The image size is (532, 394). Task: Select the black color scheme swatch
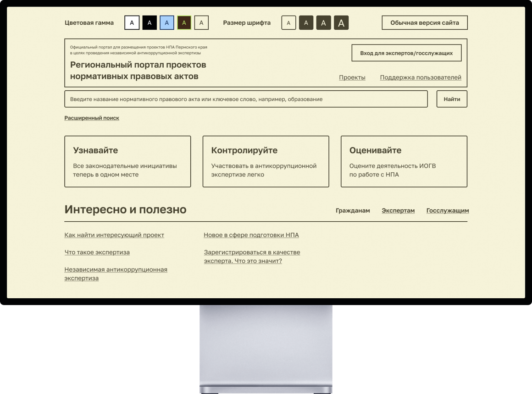(150, 22)
